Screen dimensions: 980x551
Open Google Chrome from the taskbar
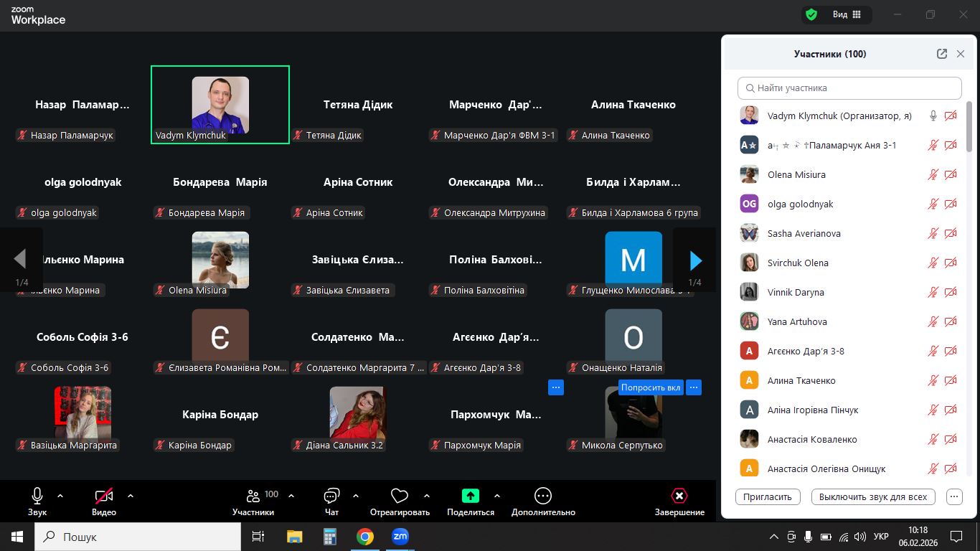[365, 537]
